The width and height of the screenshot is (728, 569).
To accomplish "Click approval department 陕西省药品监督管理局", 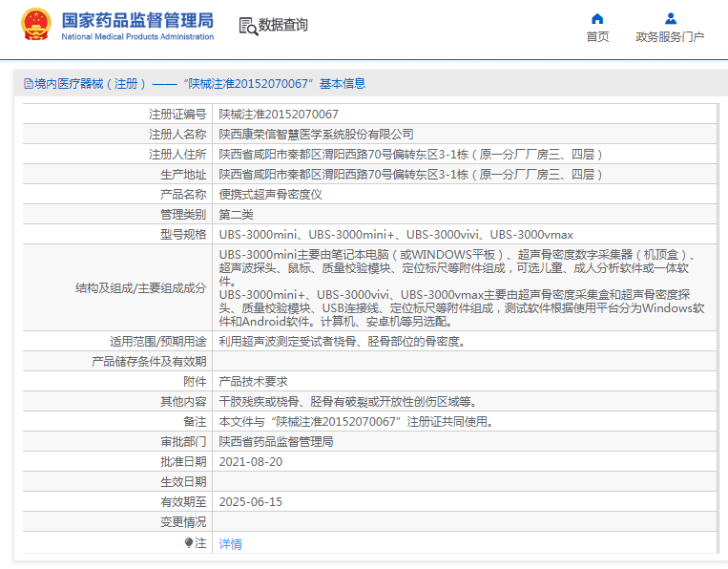I will coord(276,442).
